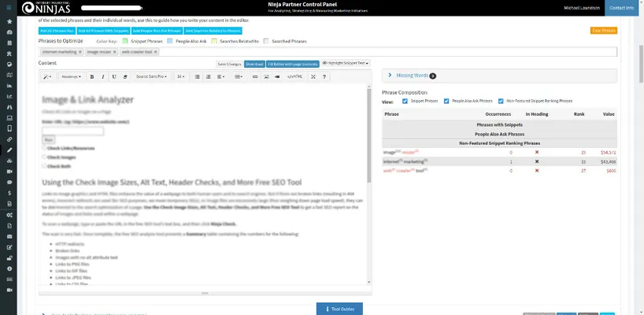Insert a link using the chain icon
The width and height of the screenshot is (644, 315).
coord(255,76)
